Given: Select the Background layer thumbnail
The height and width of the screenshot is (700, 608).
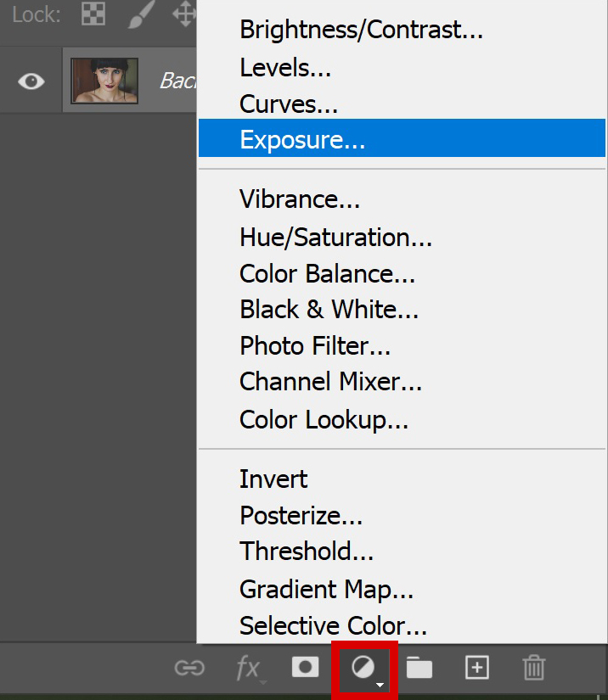Looking at the screenshot, I should (x=104, y=81).
